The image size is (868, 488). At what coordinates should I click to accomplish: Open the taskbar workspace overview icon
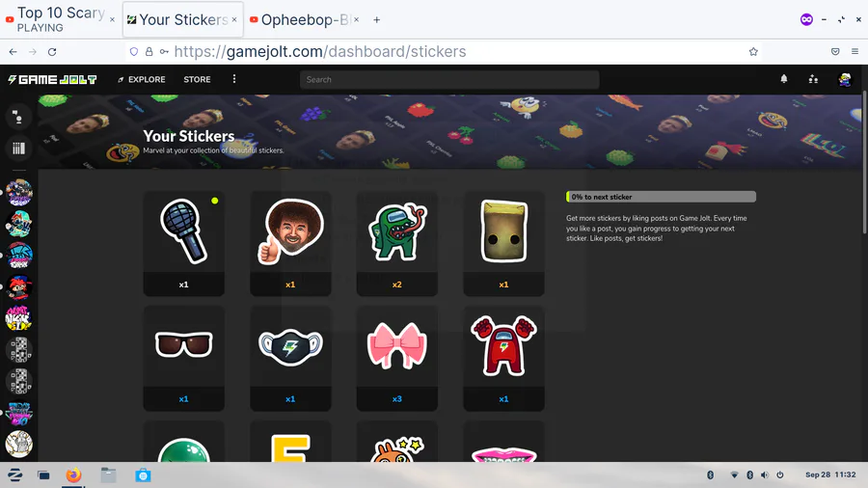coord(43,475)
